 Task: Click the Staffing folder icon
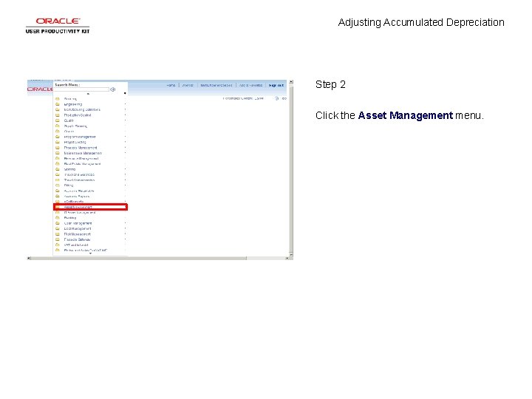(x=58, y=169)
